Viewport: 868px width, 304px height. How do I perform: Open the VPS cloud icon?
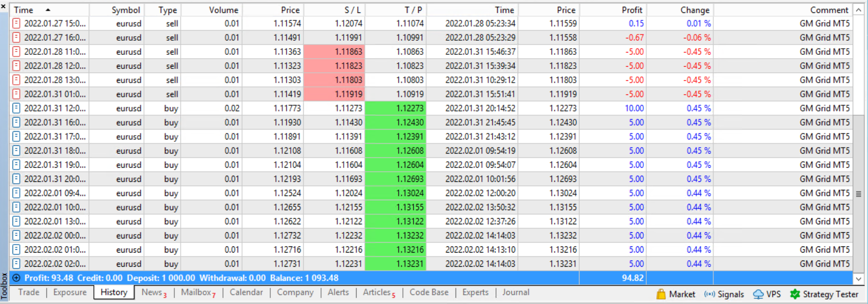(x=759, y=294)
